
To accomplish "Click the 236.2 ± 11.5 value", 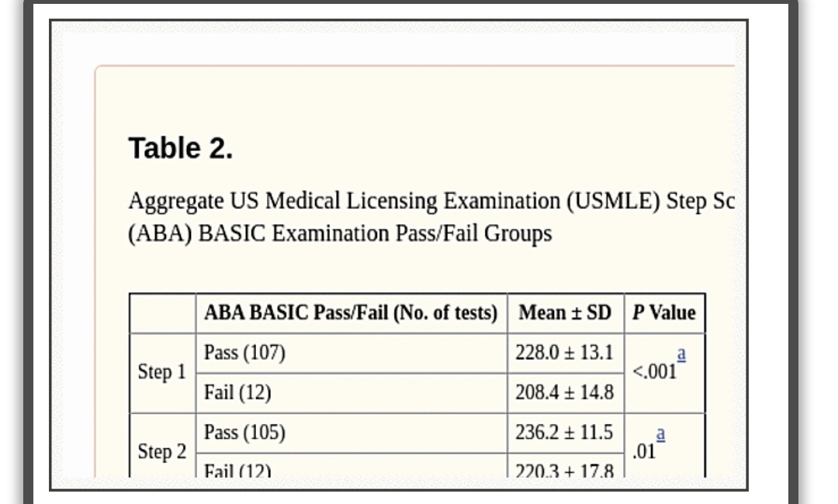I will (x=566, y=433).
